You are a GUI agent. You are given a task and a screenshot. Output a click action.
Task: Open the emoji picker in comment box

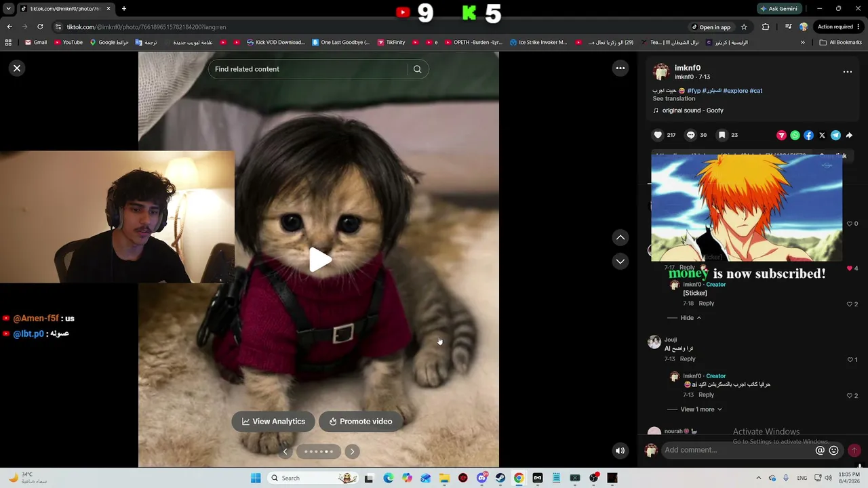coord(834,450)
